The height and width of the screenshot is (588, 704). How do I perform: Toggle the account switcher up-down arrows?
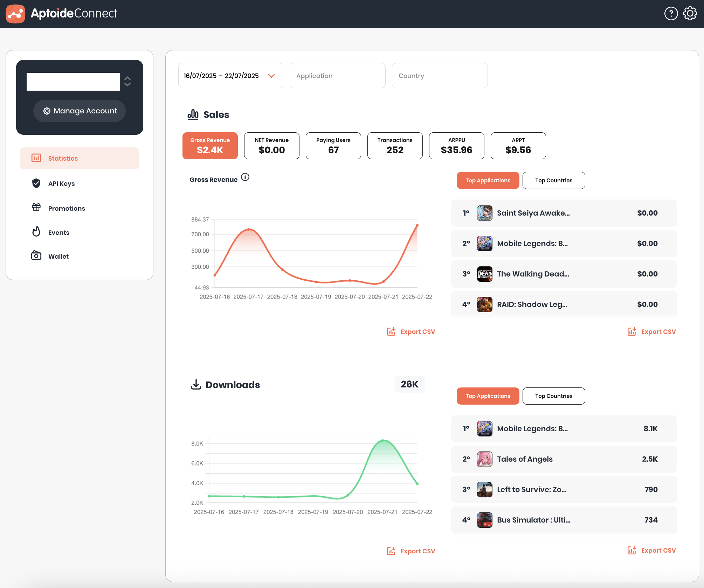tap(127, 82)
